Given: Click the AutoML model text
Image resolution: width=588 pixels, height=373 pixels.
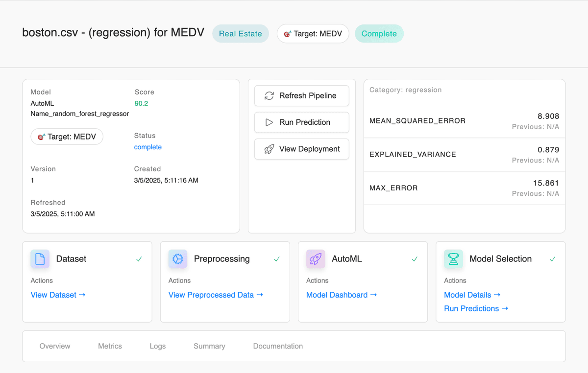Looking at the screenshot, I should 43,103.
